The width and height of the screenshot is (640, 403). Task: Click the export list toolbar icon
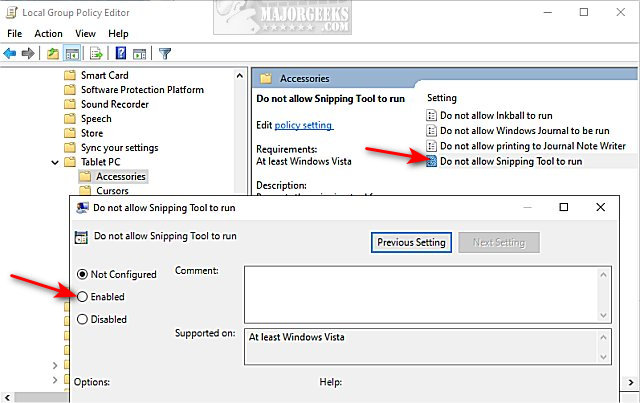coord(96,53)
